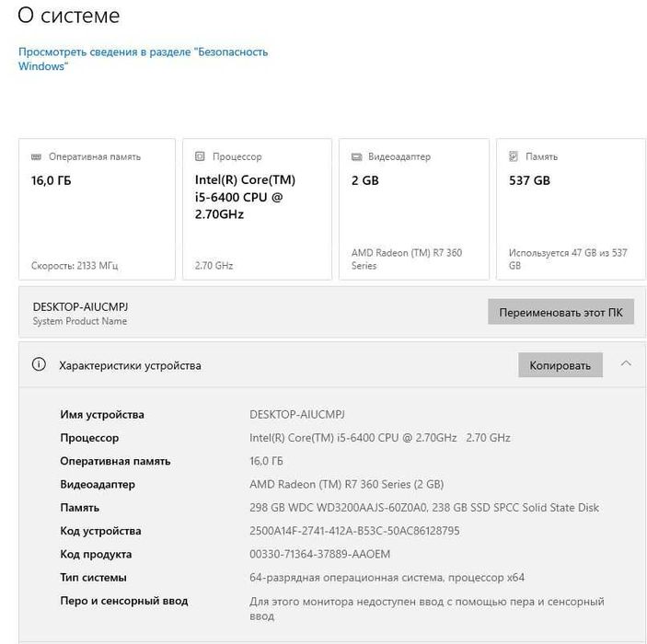The height and width of the screenshot is (644, 647).
Task: Click the info icon beside Характеристики устройства
Action: pos(39,364)
